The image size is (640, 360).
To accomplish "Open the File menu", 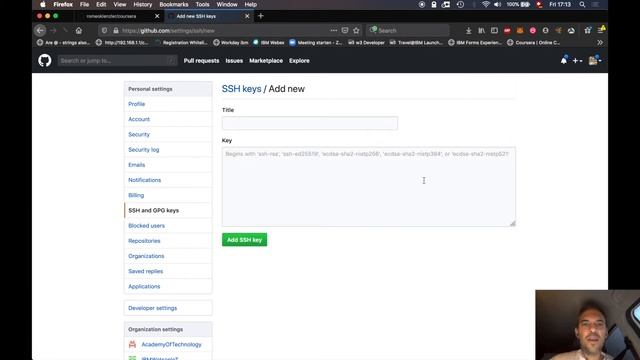I will (84, 4).
